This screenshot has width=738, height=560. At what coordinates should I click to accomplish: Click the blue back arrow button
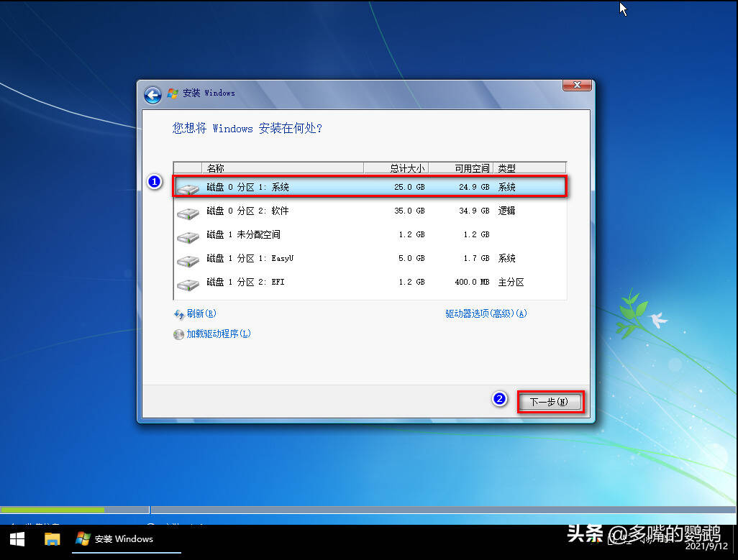(152, 95)
